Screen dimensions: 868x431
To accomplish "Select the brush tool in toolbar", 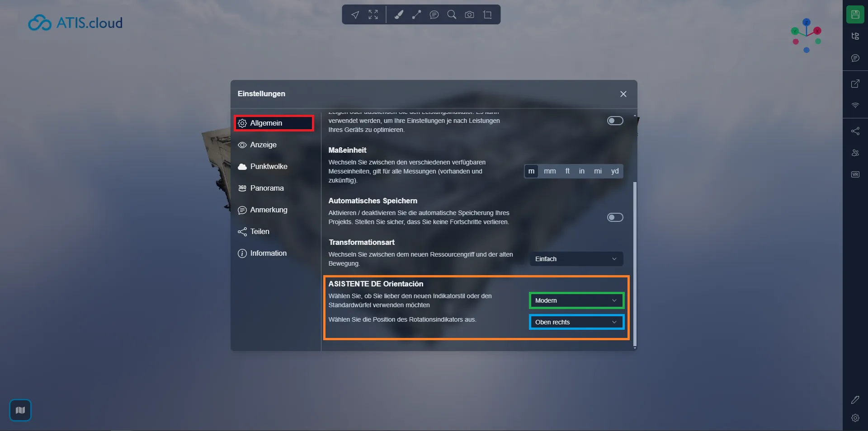I will (398, 15).
